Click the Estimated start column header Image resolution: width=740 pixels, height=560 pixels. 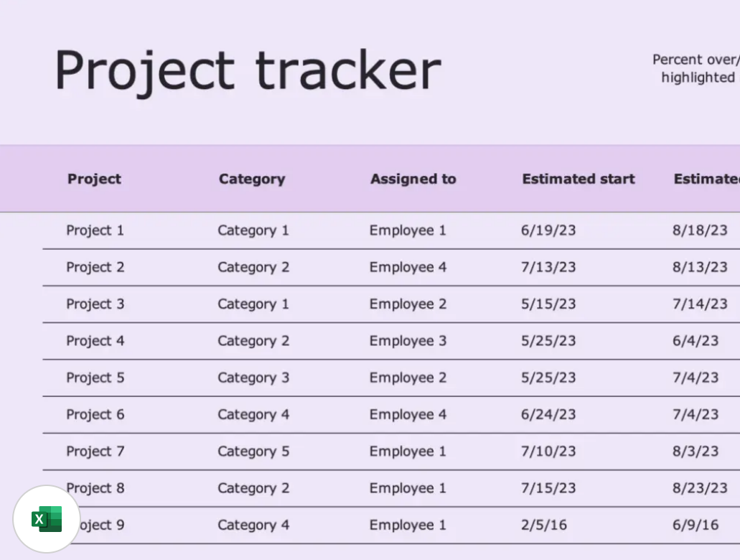click(x=579, y=179)
